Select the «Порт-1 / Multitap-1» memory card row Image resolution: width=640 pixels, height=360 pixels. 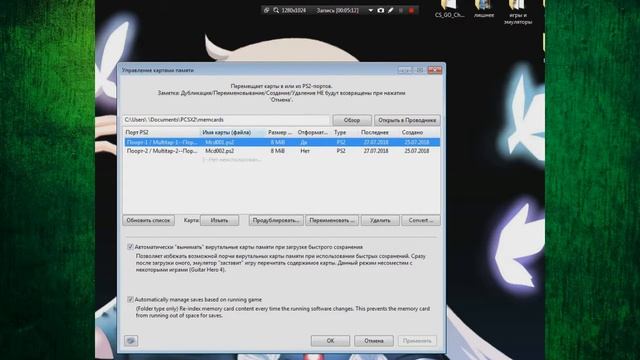(282, 142)
